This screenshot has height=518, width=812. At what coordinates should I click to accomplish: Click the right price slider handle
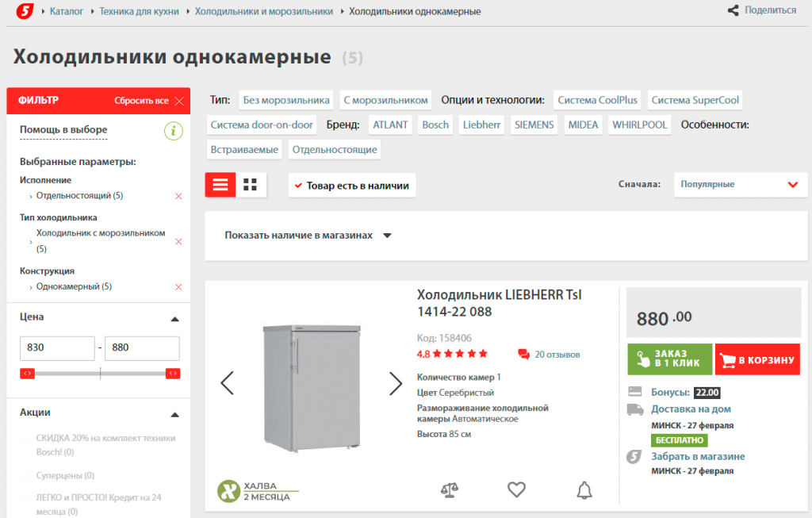[x=173, y=374]
